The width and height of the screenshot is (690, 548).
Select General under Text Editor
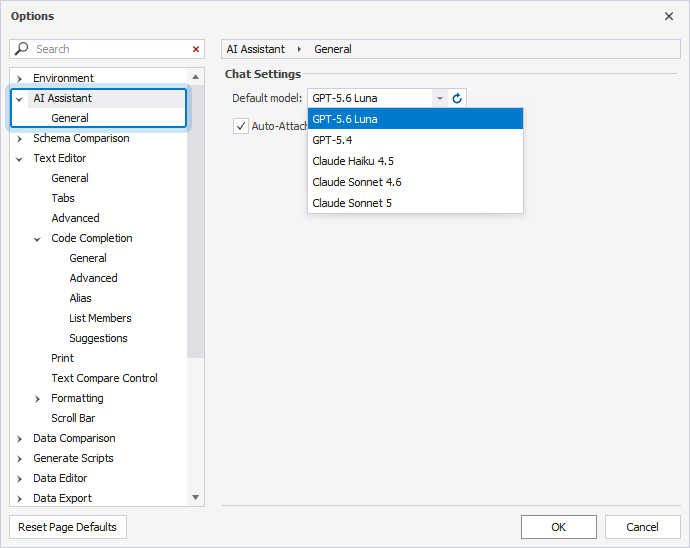click(70, 178)
